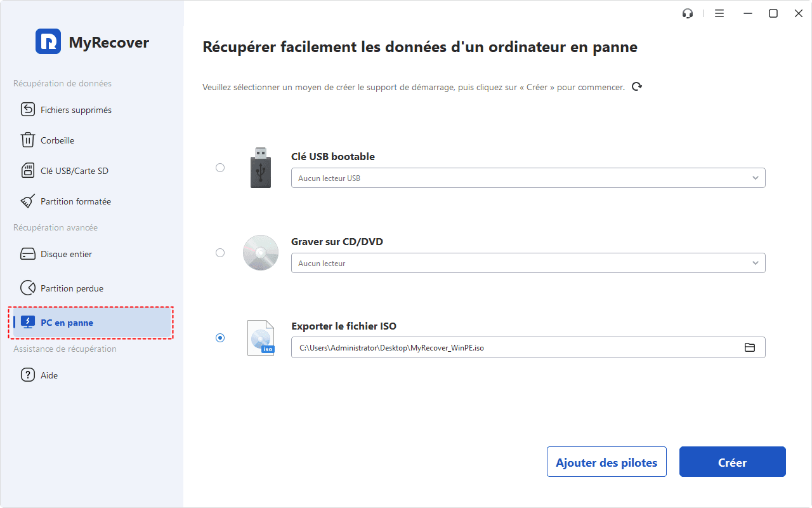812x508 pixels.
Task: Click the page heading about ordinateur en panne
Action: (420, 47)
